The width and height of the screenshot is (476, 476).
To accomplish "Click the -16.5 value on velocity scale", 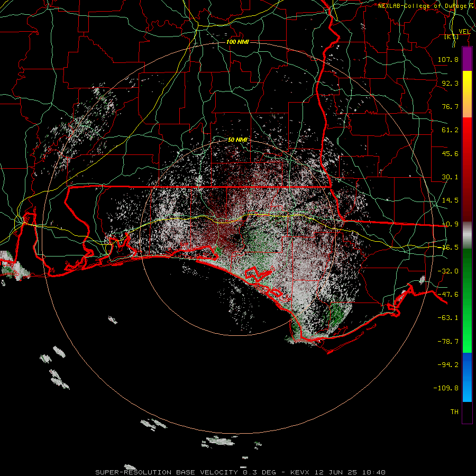I will pos(450,248).
